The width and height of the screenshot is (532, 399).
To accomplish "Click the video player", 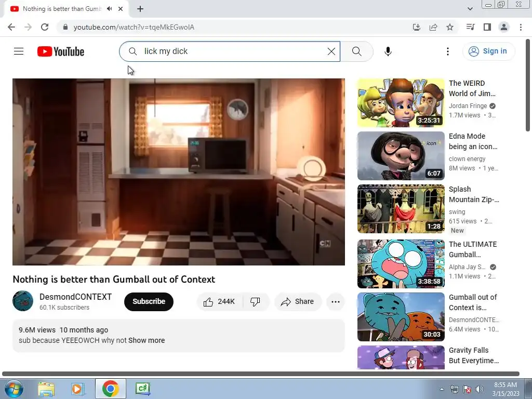I will (179, 172).
